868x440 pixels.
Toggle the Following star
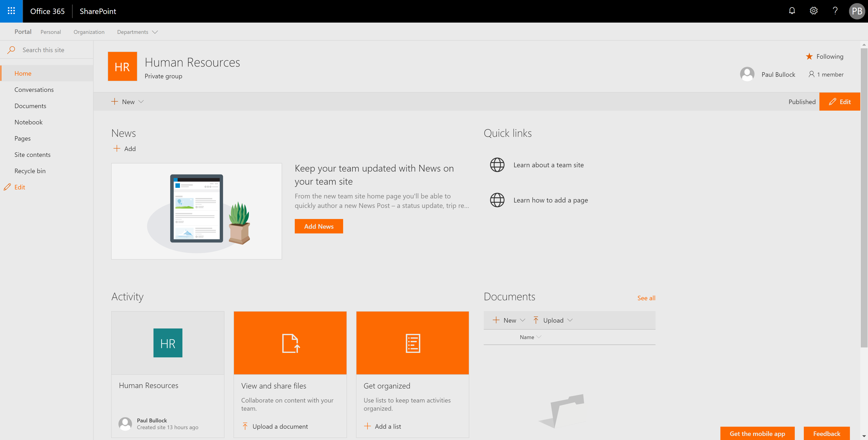809,57
